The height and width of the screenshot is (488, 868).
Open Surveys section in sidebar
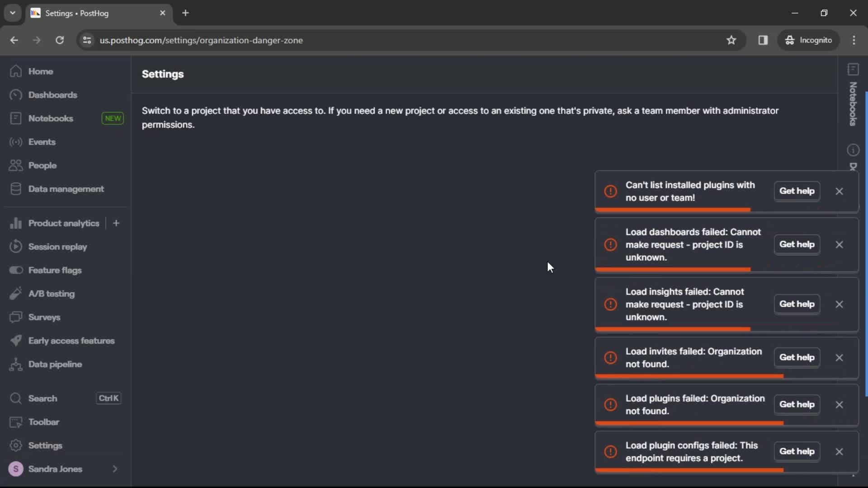coord(45,317)
